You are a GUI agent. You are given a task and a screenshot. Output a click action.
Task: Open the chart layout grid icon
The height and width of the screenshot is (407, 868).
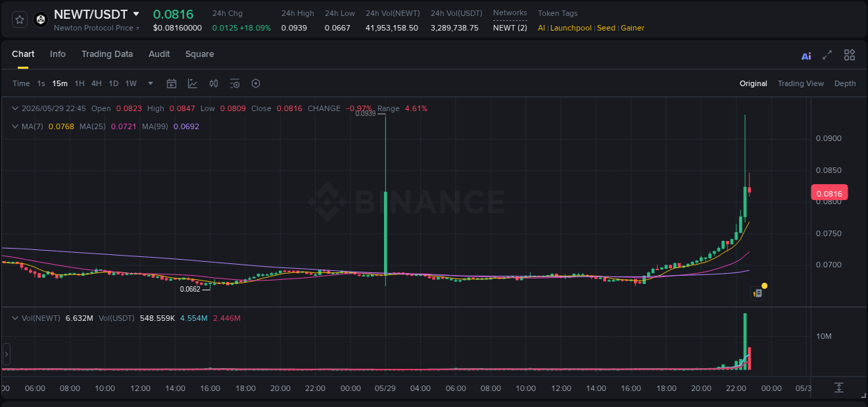point(849,55)
